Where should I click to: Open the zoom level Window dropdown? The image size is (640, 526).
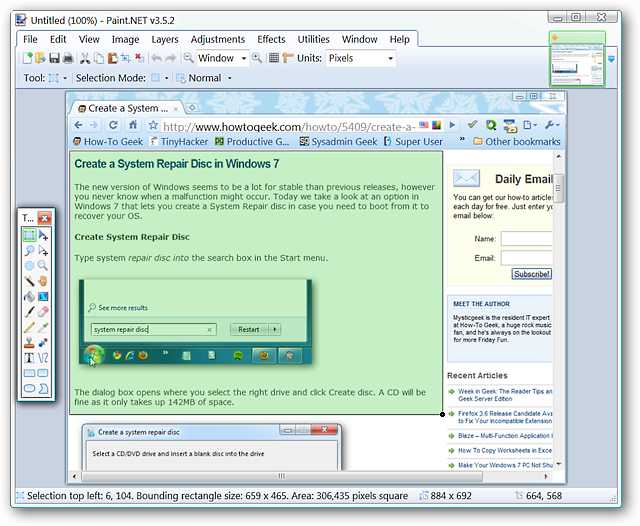(243, 59)
